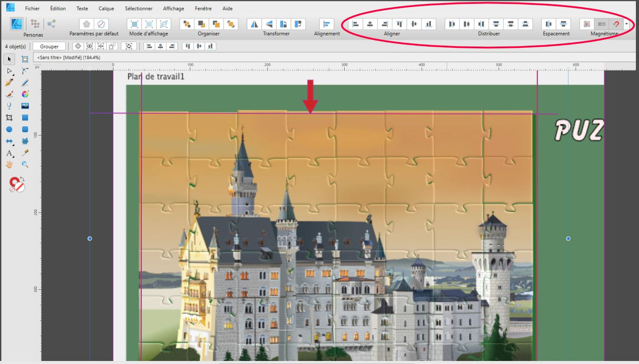
Task: Click vertical spacing in Espacement group
Action: click(x=563, y=23)
